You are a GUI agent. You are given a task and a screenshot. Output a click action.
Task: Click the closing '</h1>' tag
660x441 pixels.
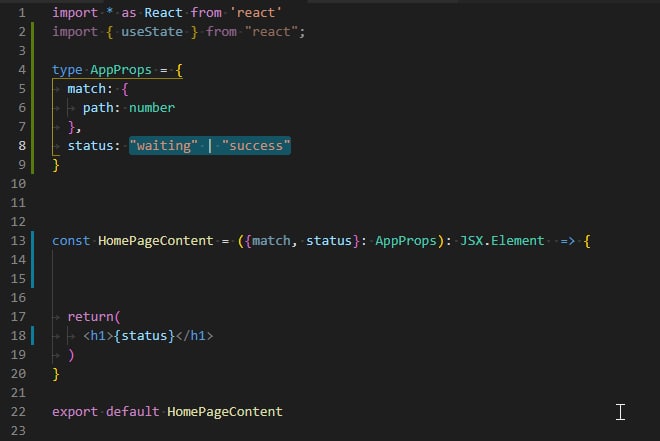click(194, 336)
